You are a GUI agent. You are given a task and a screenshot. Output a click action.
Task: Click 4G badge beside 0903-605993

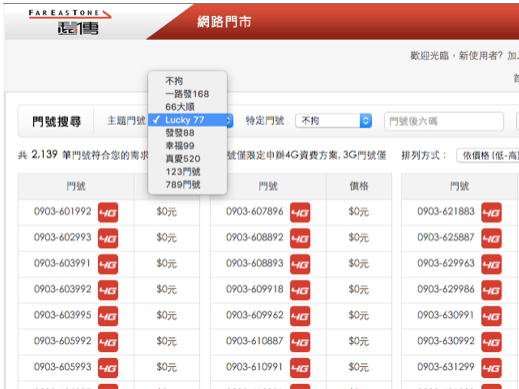108,368
